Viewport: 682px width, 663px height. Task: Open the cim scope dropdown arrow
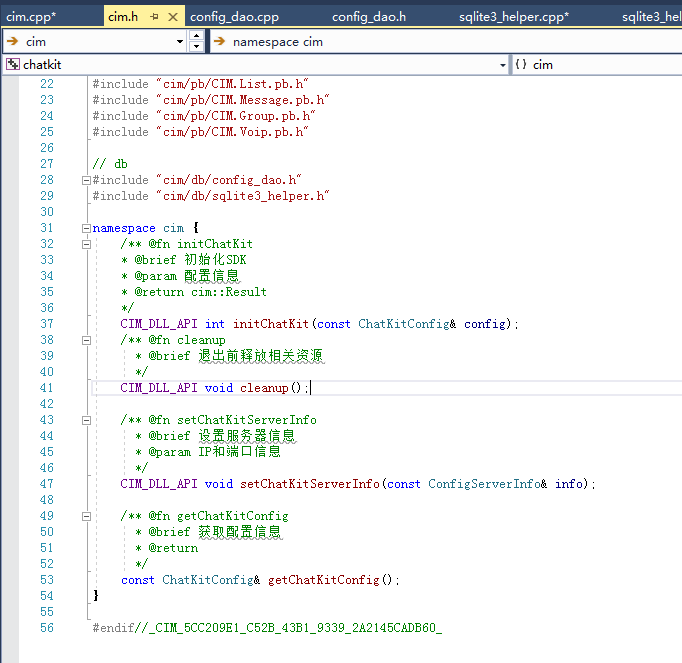coord(180,42)
